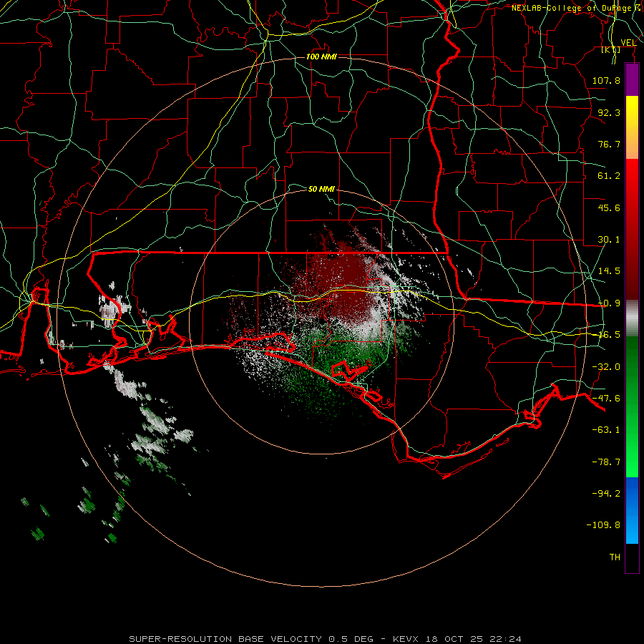Click the -47.6 scale value
The image size is (644, 644).
[606, 399]
